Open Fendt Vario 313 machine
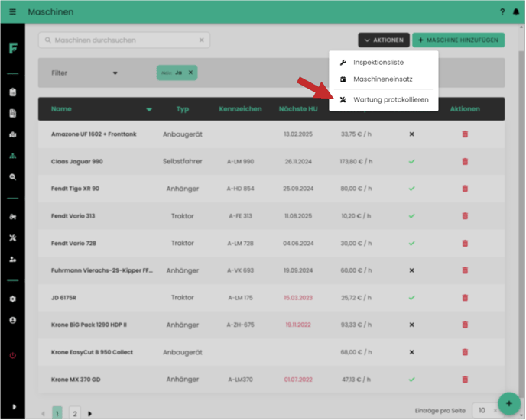This screenshot has width=526, height=420. [73, 216]
